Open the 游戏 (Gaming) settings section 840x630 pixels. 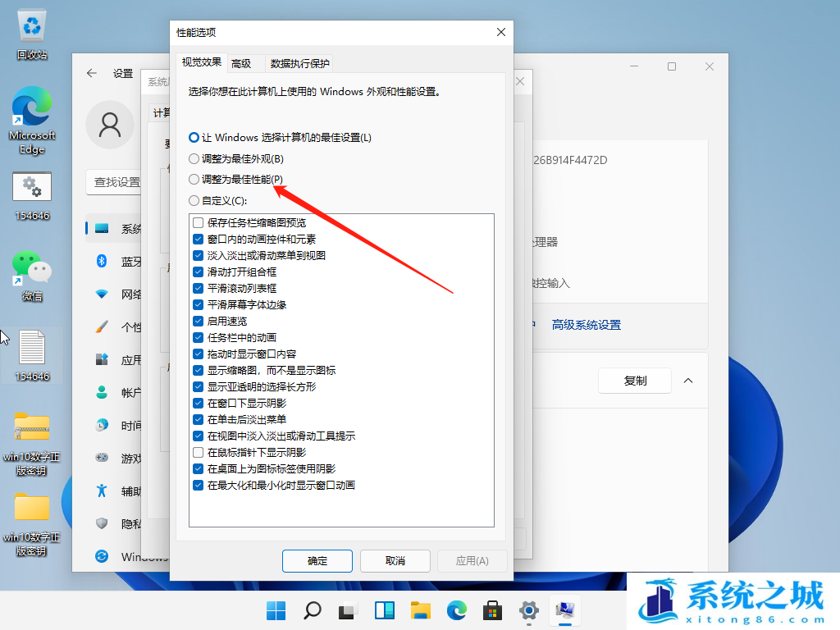(100, 458)
